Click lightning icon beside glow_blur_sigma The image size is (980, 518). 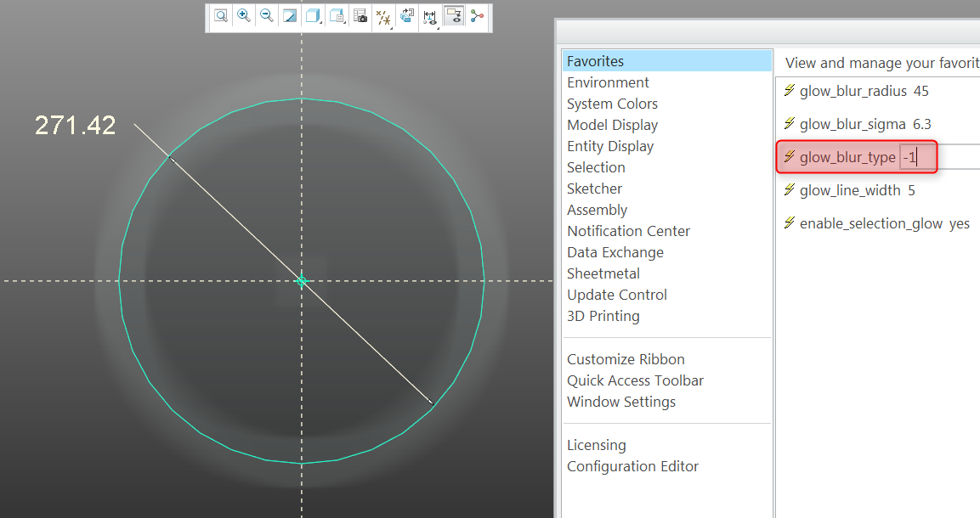pyautogui.click(x=790, y=124)
